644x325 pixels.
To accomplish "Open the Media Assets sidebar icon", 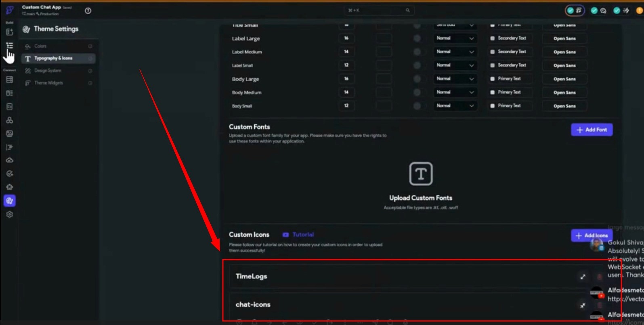I will [9, 134].
